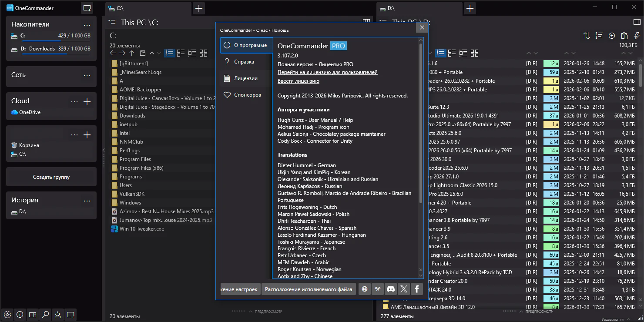
Task: Click the search magnifier icon
Action: tap(45, 315)
